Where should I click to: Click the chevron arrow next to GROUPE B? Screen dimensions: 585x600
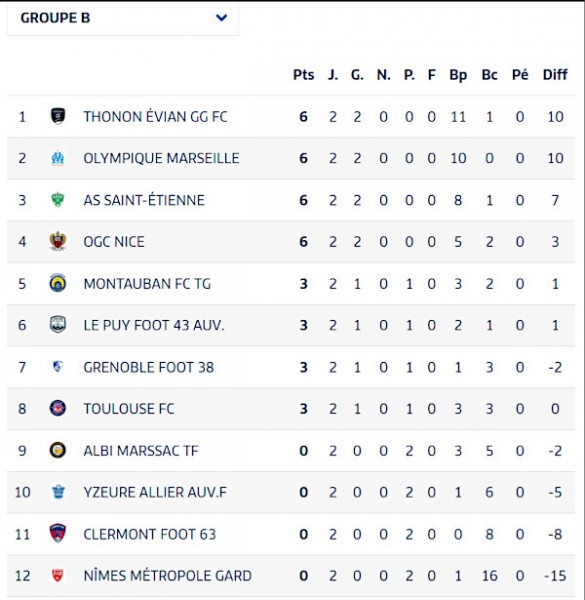tap(222, 18)
